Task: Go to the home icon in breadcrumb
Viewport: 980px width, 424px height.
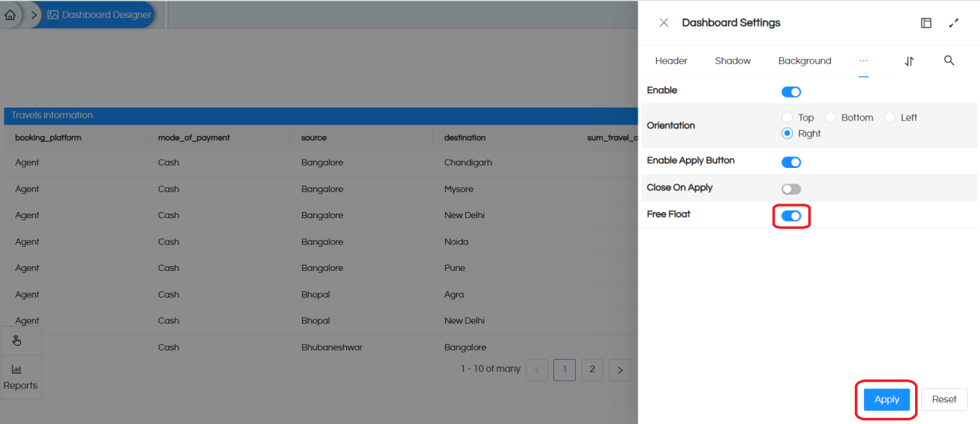Action: (x=10, y=15)
